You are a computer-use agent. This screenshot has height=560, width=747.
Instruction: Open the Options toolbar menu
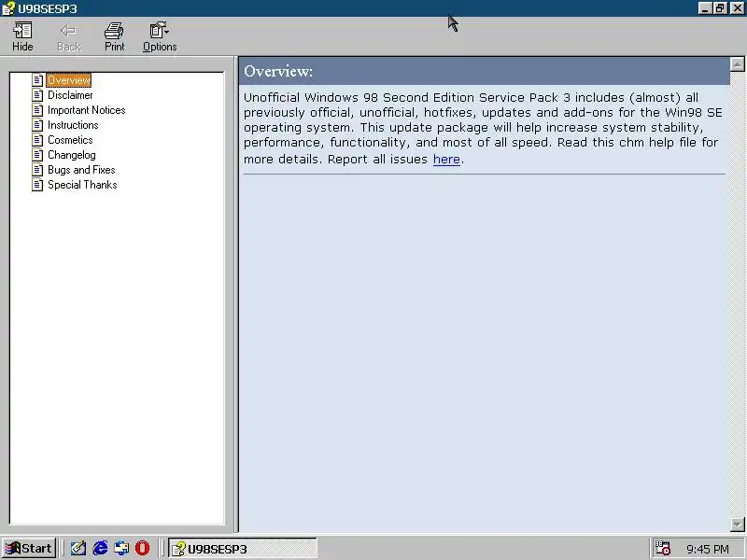coord(160,36)
